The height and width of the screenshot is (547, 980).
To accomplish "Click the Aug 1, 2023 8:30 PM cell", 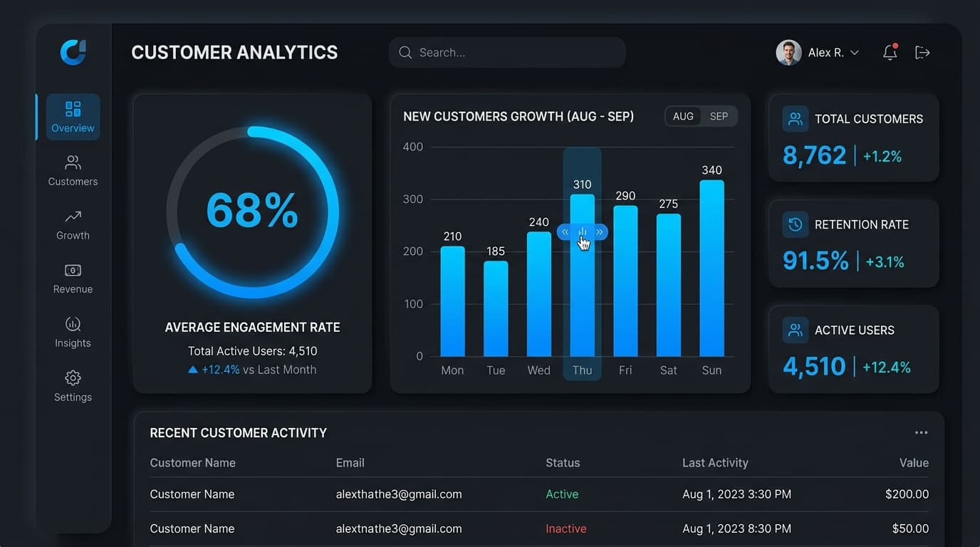I will point(736,528).
